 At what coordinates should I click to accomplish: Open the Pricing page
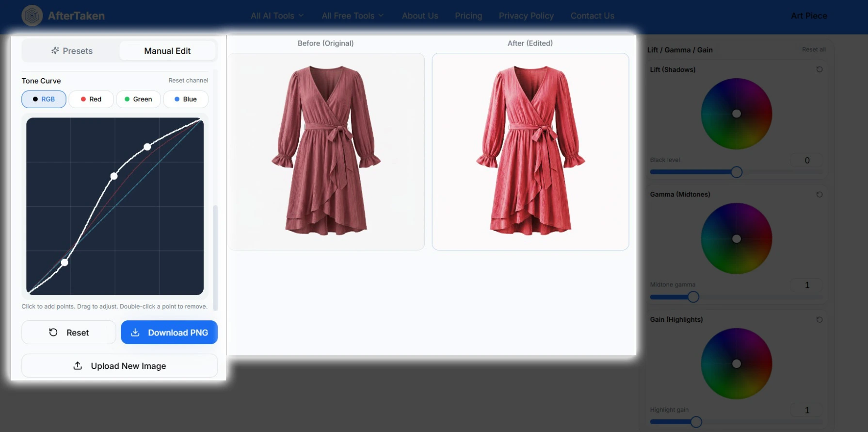pyautogui.click(x=468, y=16)
